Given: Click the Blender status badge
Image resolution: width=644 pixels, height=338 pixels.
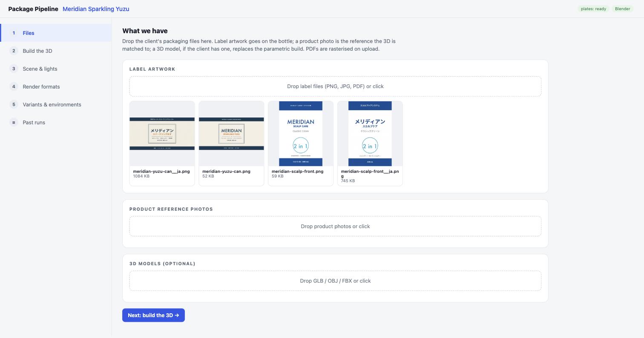Looking at the screenshot, I should (622, 9).
